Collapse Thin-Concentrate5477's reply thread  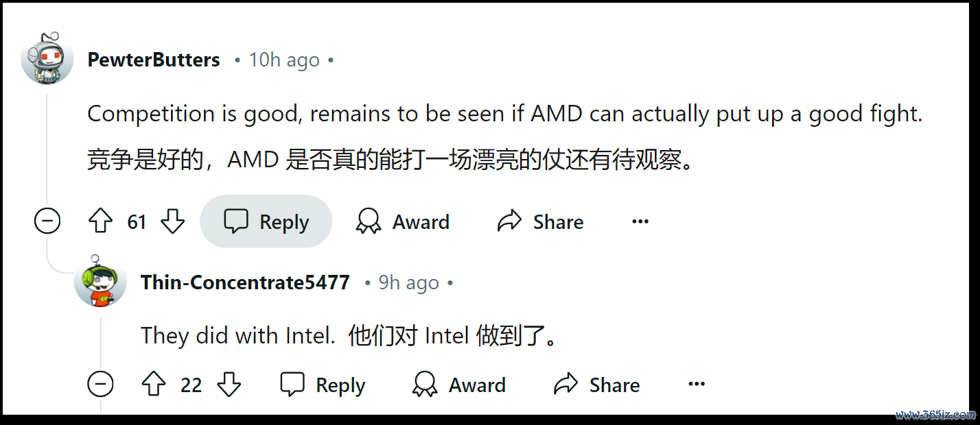click(100, 385)
